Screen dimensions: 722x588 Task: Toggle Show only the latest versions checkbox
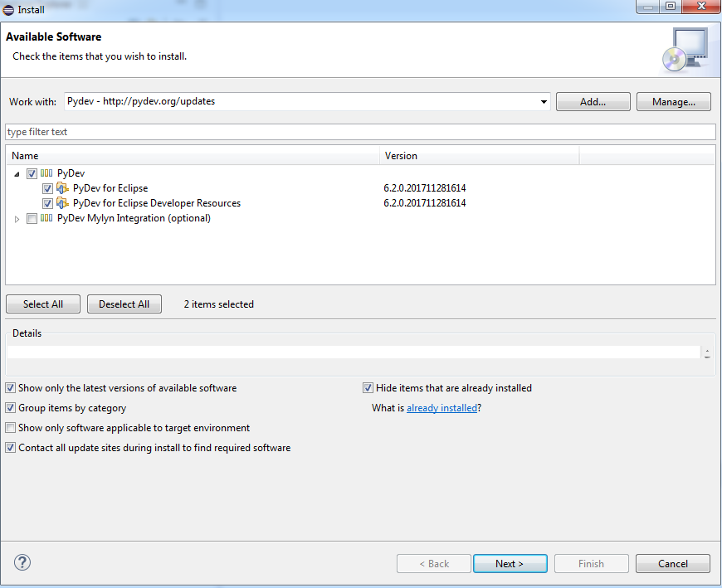click(11, 388)
